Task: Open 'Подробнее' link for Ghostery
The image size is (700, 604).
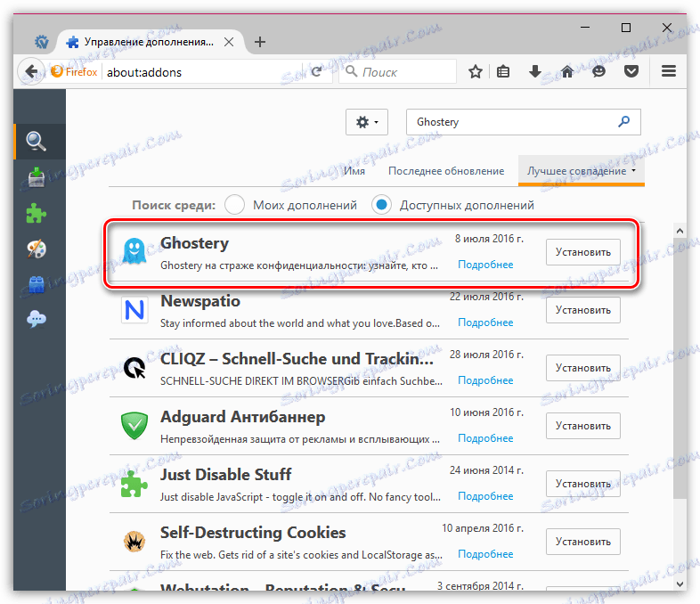Action: pos(485,265)
